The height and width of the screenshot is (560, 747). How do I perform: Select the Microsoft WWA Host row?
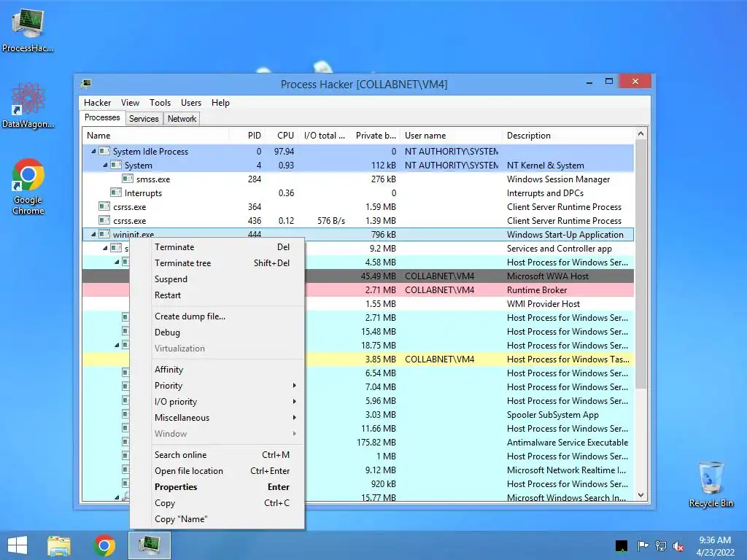pyautogui.click(x=357, y=276)
